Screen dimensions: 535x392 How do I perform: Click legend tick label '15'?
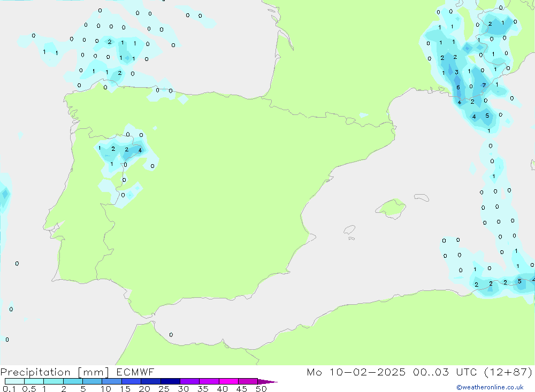(x=125, y=389)
